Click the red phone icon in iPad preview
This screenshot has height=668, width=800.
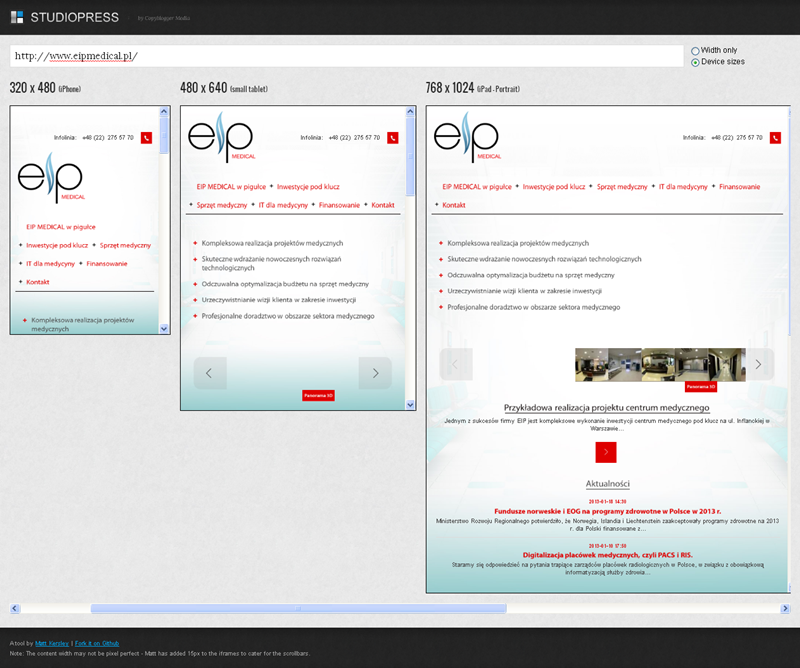tap(774, 137)
